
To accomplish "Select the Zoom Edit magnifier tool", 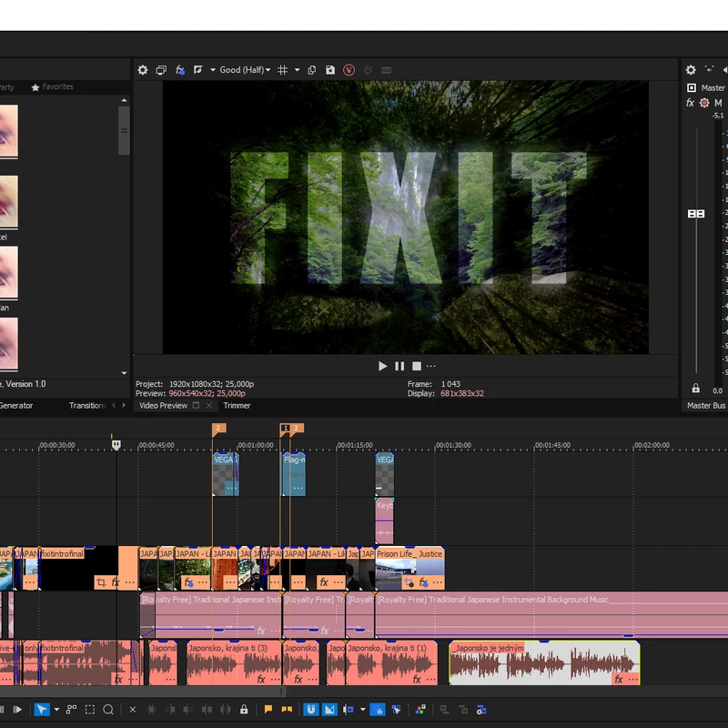I will point(108,710).
